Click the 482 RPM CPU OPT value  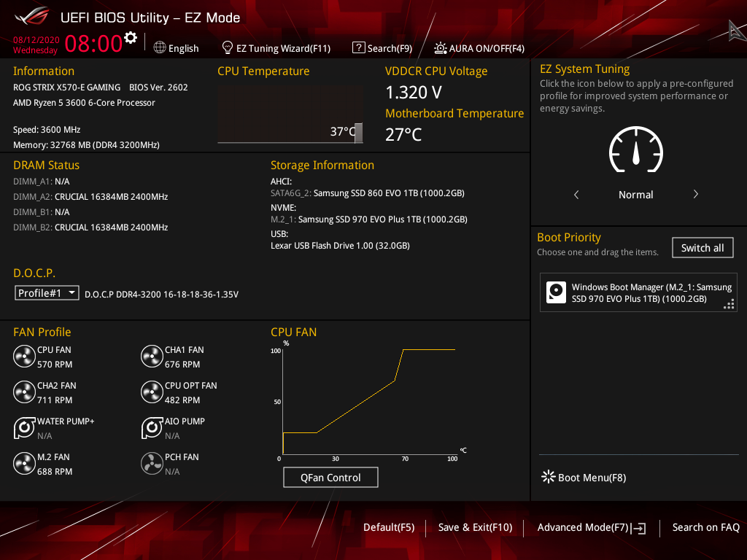[x=182, y=400]
